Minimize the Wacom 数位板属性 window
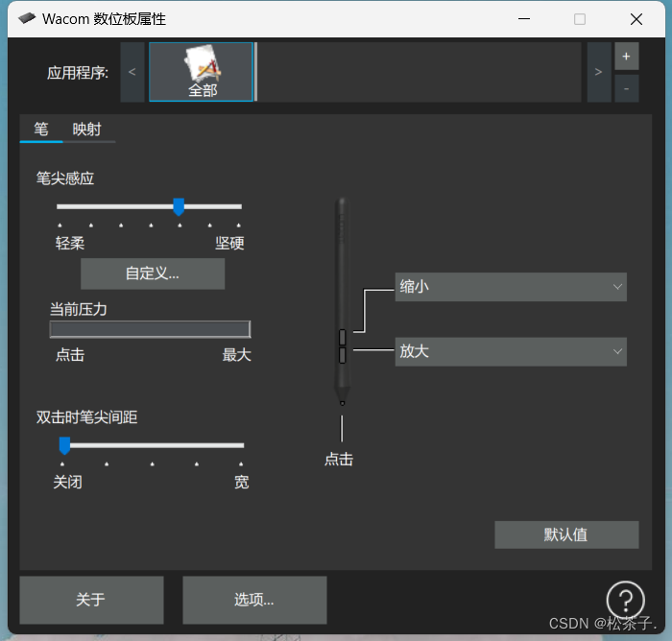 (524, 19)
